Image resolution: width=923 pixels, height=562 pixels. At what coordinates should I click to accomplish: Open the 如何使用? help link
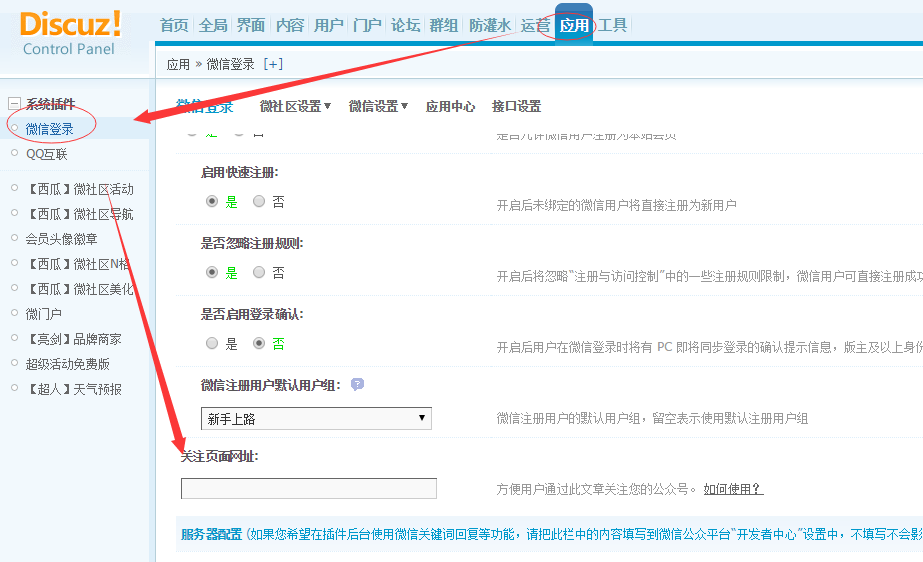pos(733,489)
